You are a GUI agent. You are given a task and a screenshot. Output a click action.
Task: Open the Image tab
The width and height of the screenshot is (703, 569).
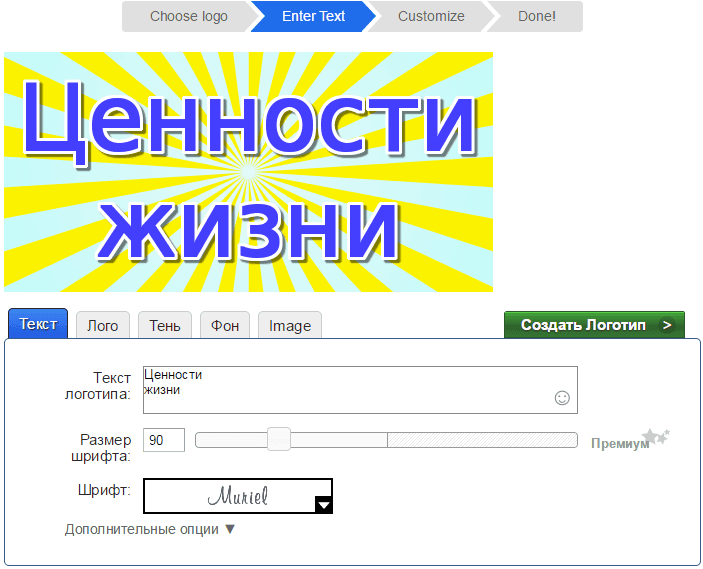(290, 325)
